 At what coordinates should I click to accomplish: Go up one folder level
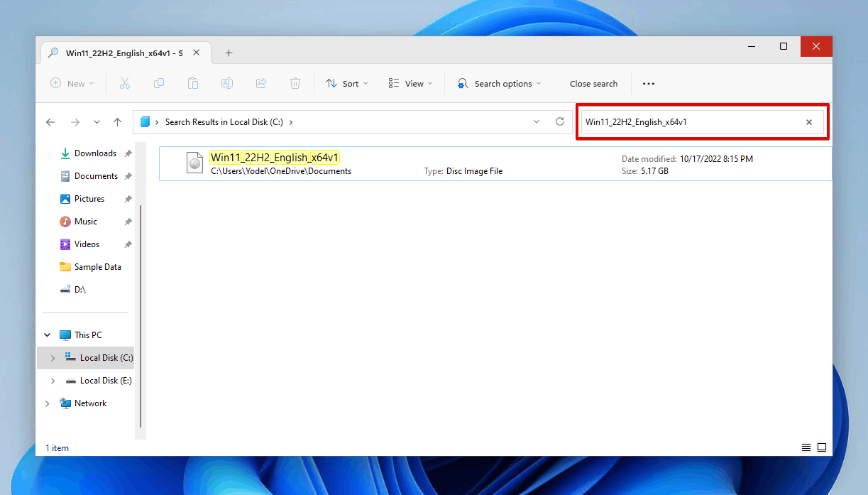coord(118,122)
